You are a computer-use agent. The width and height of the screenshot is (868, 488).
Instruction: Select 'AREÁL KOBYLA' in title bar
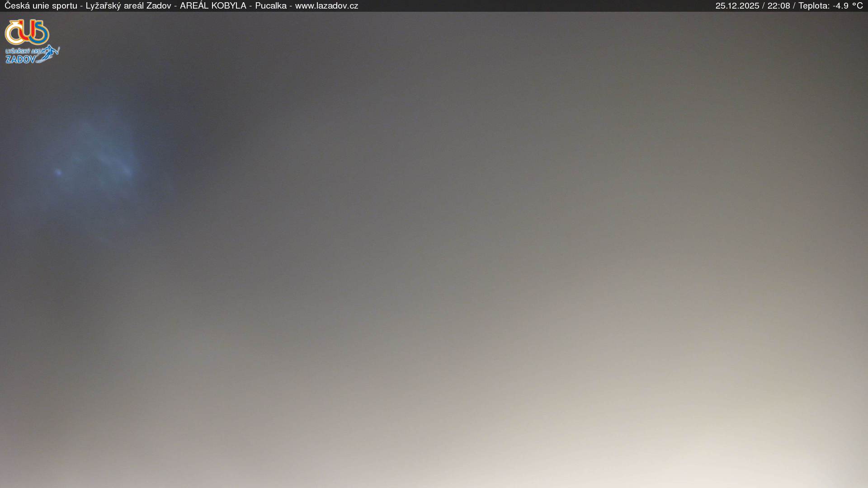coord(213,6)
